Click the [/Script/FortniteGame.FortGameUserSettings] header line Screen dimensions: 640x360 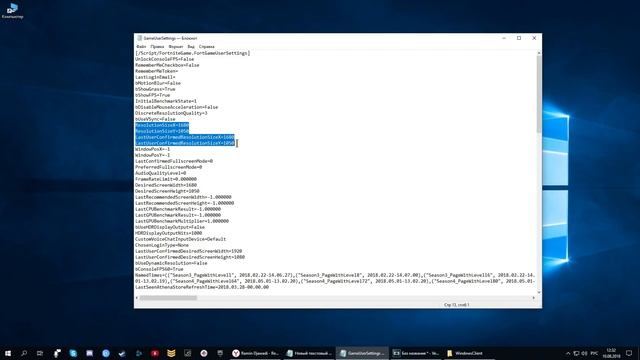point(193,53)
